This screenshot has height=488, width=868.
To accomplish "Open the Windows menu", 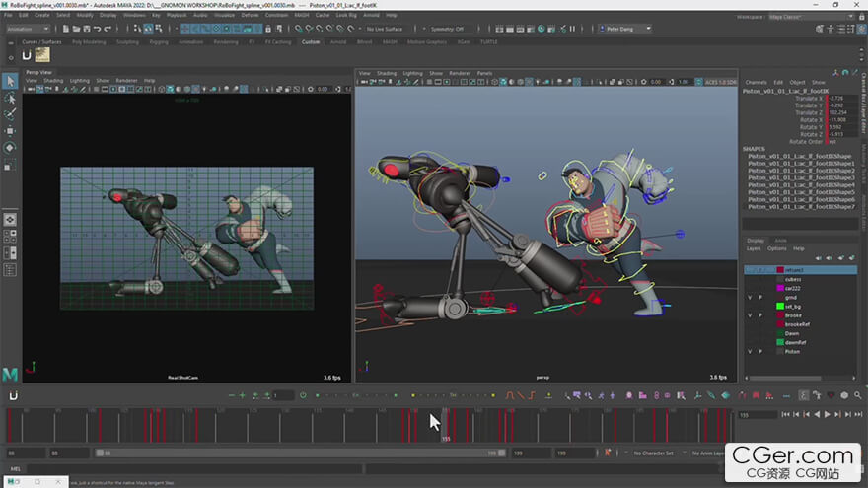I will pyautogui.click(x=134, y=15).
